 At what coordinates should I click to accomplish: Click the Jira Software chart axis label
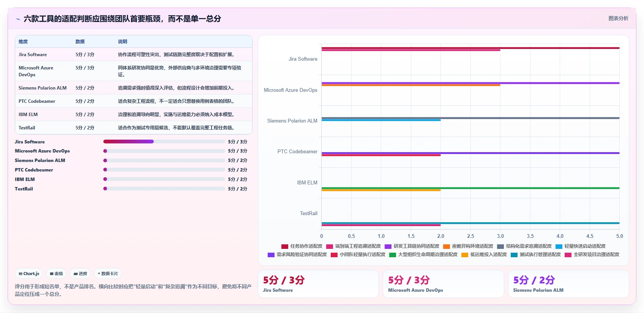click(x=303, y=59)
